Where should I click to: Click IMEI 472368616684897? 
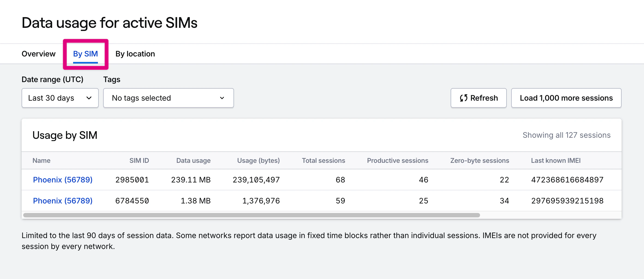(567, 180)
